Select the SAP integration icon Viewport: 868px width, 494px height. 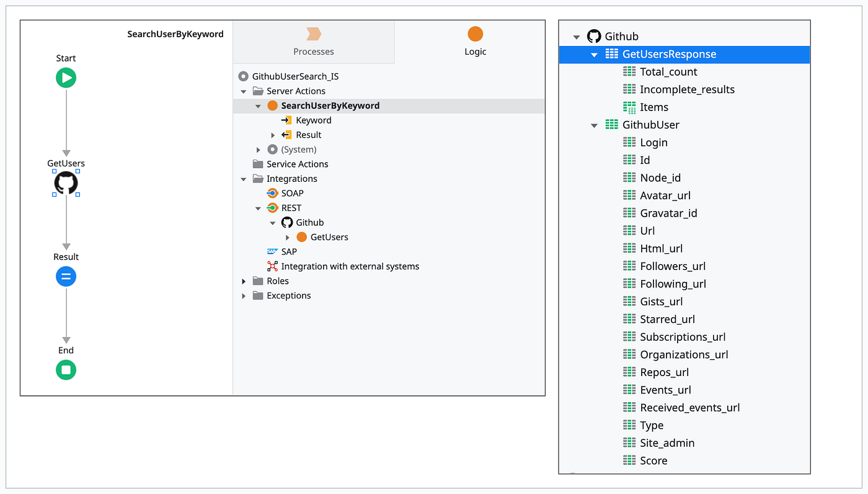(x=272, y=251)
